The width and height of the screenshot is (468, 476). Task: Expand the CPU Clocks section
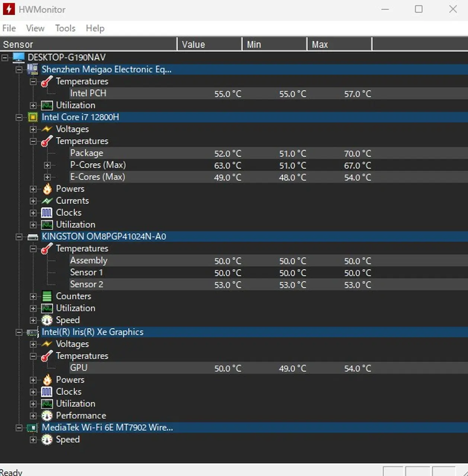(33, 213)
